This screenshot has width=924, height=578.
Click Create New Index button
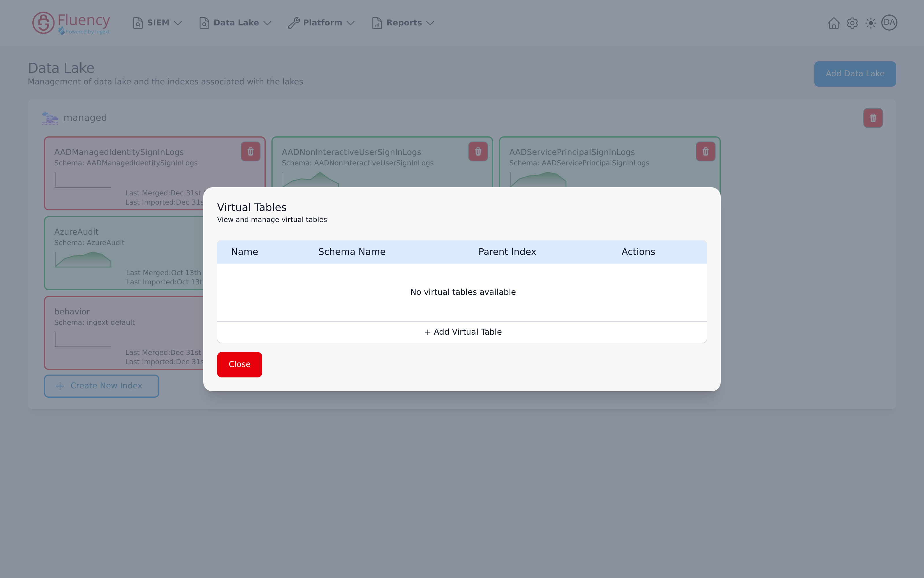pos(102,386)
